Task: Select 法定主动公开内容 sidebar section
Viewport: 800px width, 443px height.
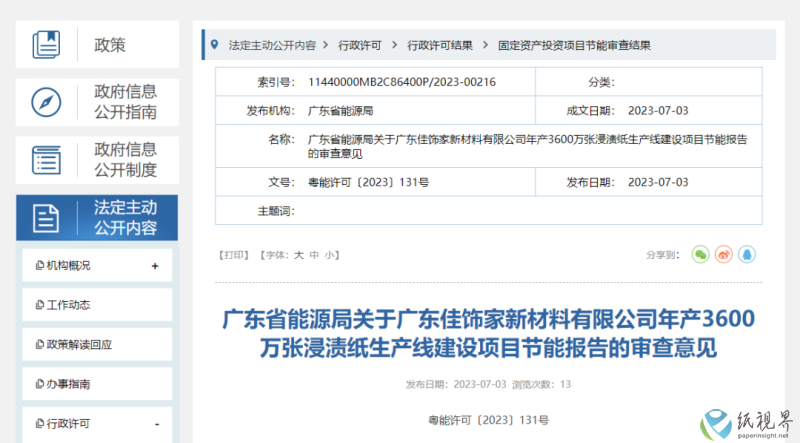Action: coord(97,217)
